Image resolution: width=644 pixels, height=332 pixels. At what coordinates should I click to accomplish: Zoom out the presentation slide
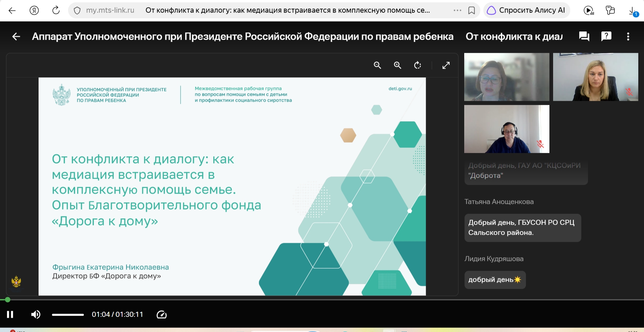[377, 65]
